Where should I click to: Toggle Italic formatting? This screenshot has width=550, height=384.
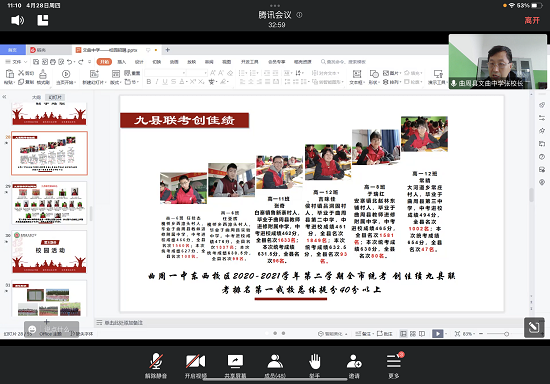point(156,82)
